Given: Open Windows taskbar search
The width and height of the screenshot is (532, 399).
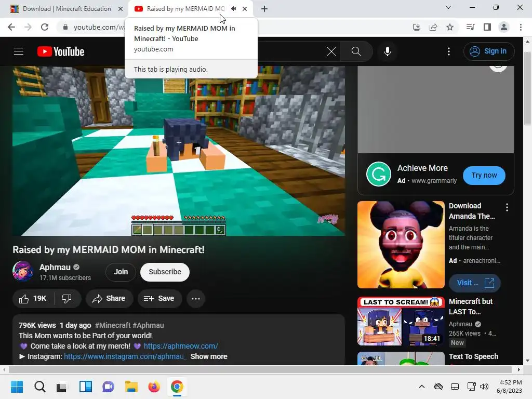Looking at the screenshot, I should tap(39, 387).
